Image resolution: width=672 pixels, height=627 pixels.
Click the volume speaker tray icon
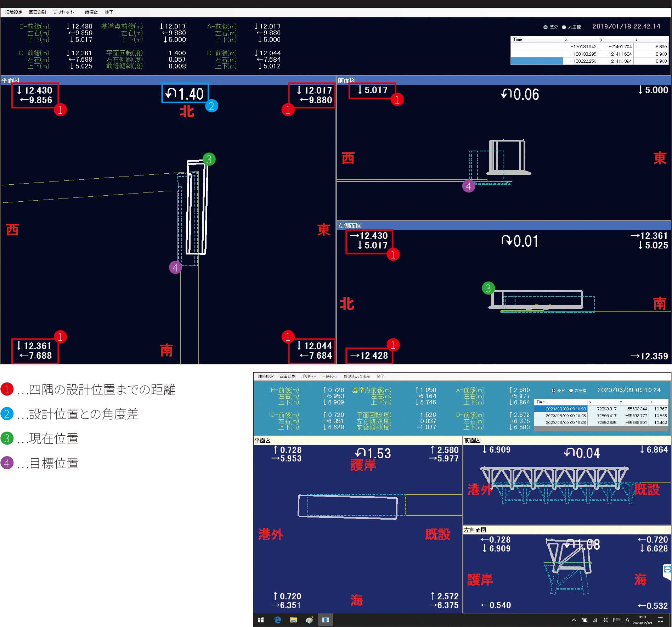coord(605,620)
